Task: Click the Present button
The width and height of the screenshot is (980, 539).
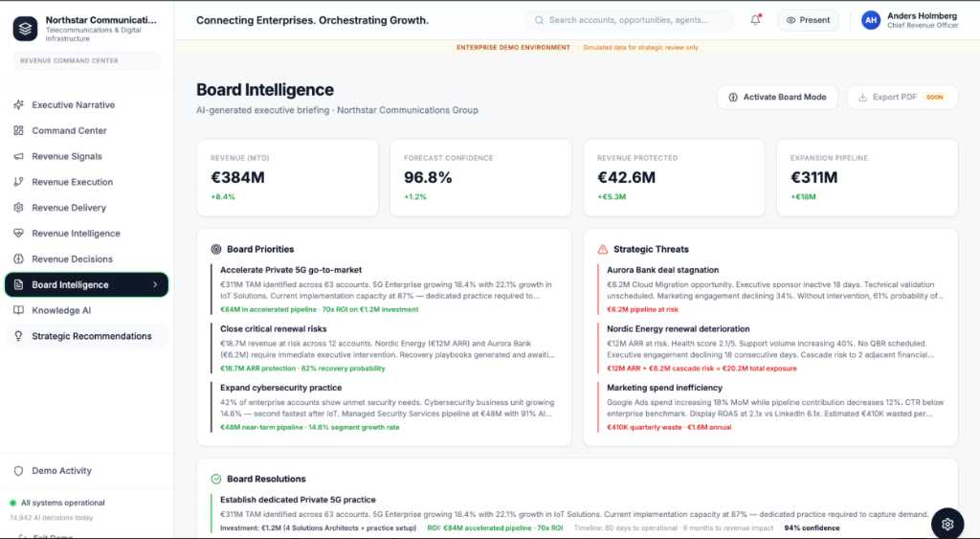Action: coord(808,20)
